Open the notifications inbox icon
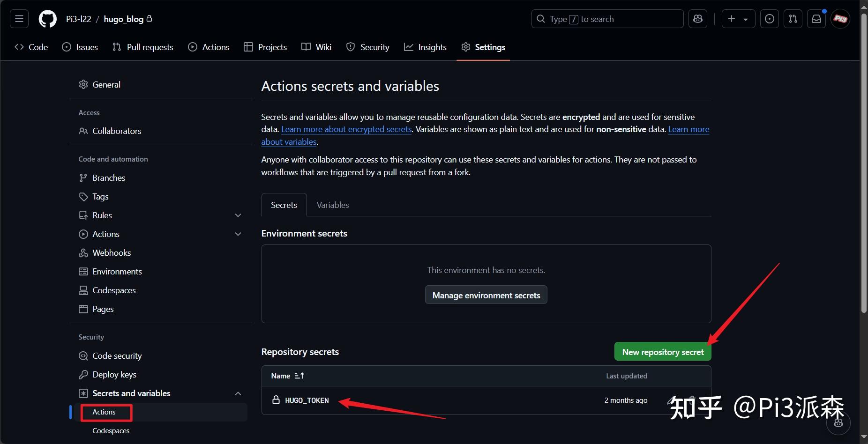Viewport: 868px width, 444px height. (816, 19)
